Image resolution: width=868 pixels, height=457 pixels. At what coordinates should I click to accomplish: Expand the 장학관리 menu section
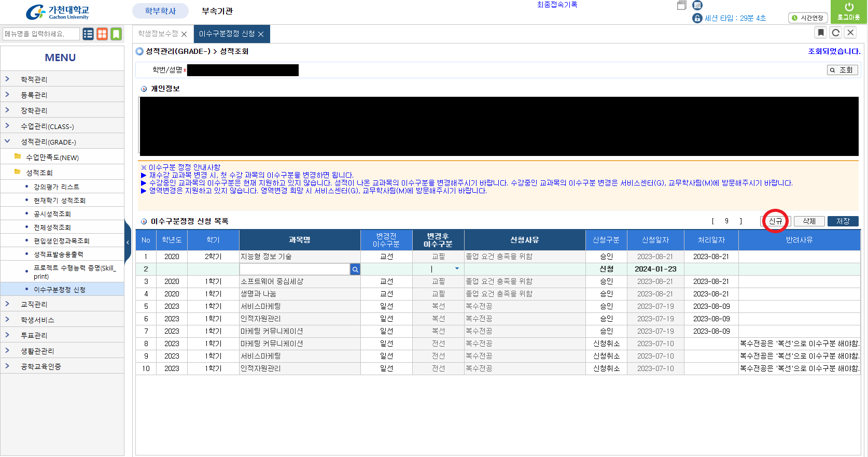(x=34, y=110)
